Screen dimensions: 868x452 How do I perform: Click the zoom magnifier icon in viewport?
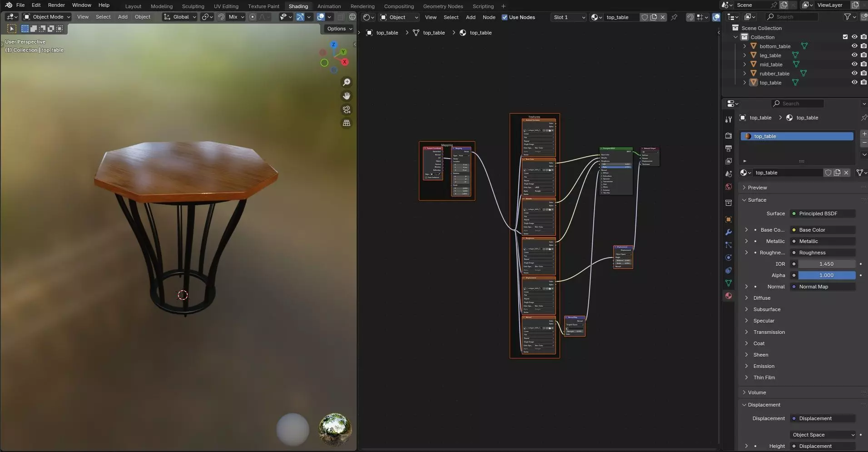(x=347, y=82)
